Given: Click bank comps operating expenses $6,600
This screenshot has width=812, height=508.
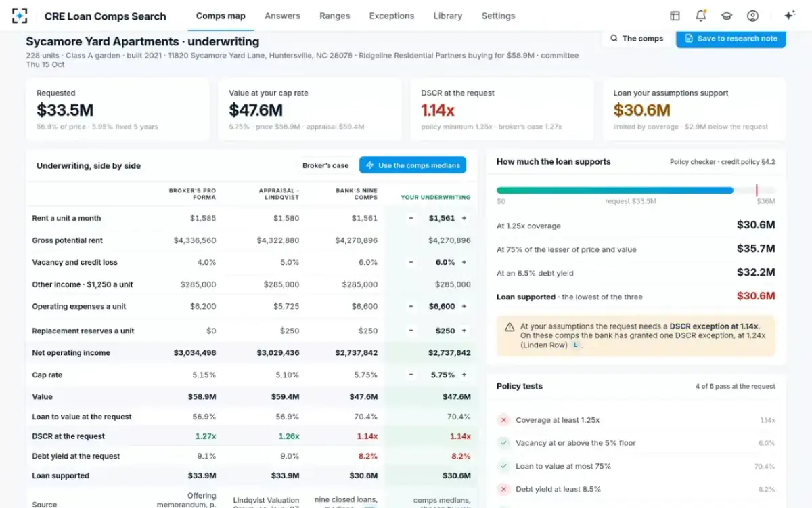Looking at the screenshot, I should (x=365, y=306).
